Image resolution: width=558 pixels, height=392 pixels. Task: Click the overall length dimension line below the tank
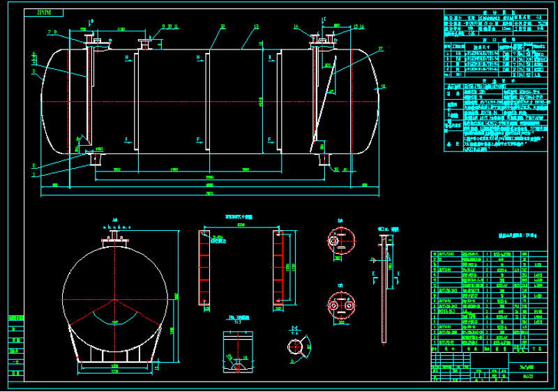tap(210, 195)
